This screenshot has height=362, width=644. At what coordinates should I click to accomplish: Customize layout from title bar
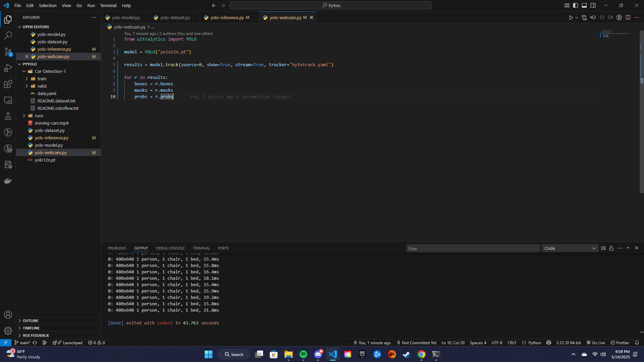point(567,5)
